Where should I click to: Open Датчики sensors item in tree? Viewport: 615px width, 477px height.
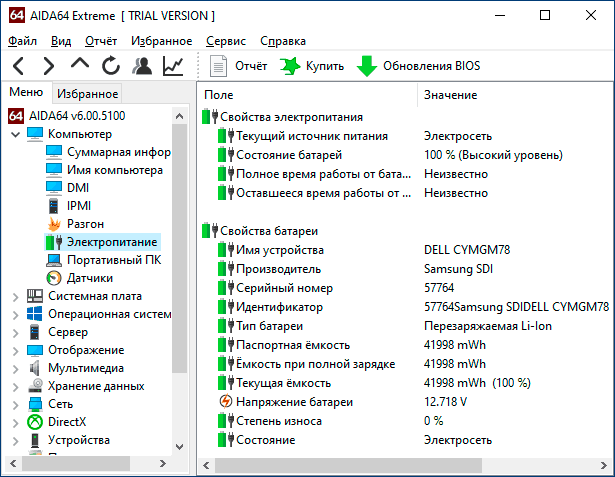89,278
